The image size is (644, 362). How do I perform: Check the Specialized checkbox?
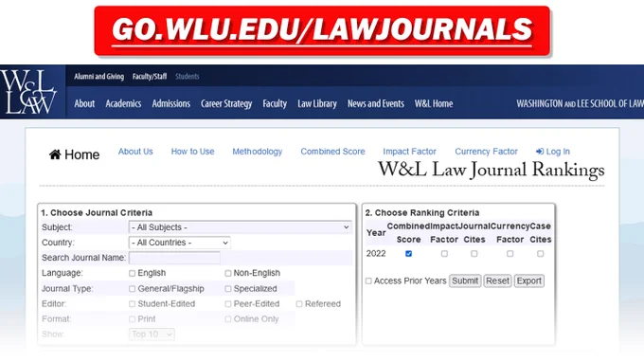228,289
